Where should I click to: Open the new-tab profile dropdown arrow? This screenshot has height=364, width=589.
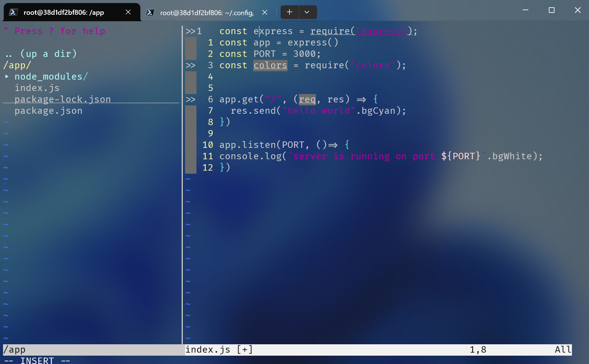click(307, 12)
